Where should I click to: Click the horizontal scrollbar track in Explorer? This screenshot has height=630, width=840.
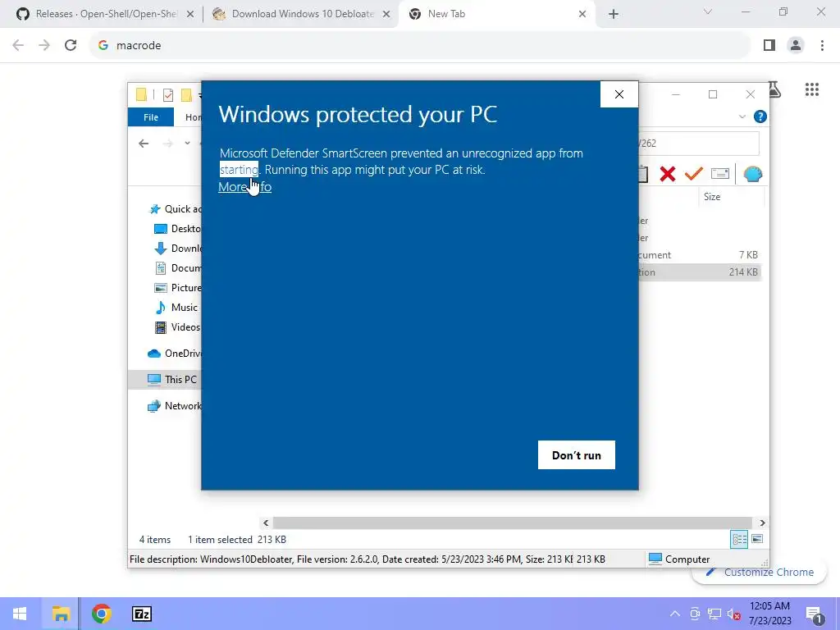(x=513, y=523)
